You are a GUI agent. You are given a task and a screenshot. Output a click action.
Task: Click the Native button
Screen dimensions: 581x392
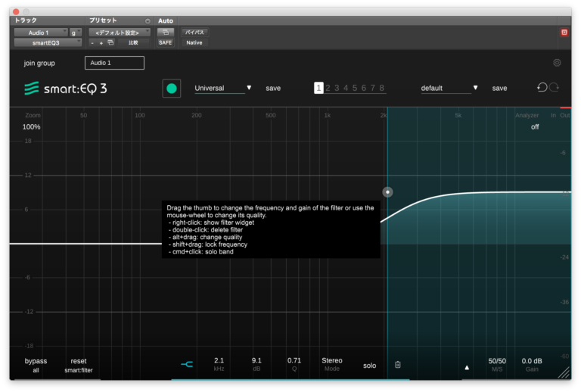[194, 42]
